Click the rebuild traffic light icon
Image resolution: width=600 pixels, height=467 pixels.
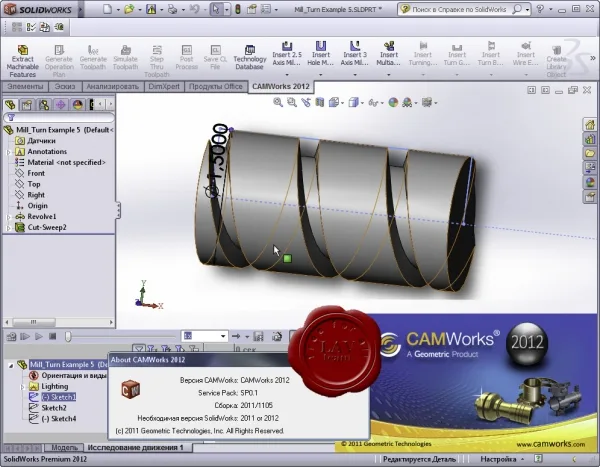tap(238, 10)
